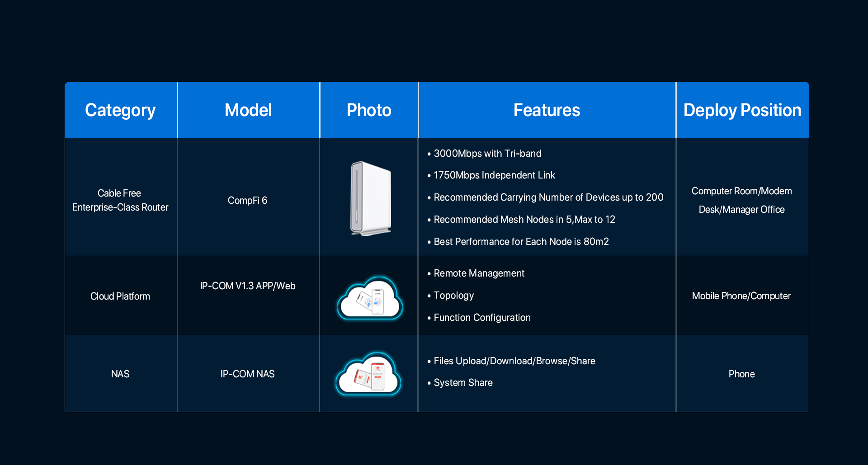868x465 pixels.
Task: Click the IP-COM NAS cloud icon
Action: 368,375
